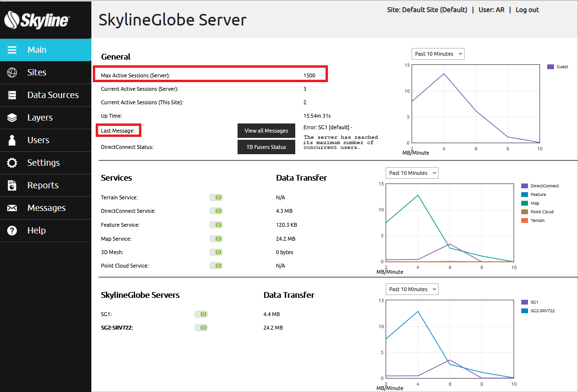Select the Main menu item
This screenshot has width=578, height=392.
(x=46, y=50)
